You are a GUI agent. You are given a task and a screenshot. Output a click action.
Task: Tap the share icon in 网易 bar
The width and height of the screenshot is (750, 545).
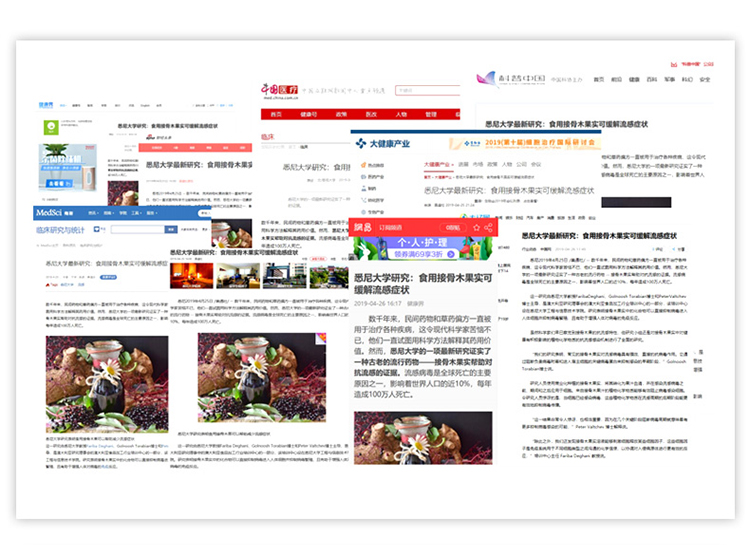tap(489, 227)
